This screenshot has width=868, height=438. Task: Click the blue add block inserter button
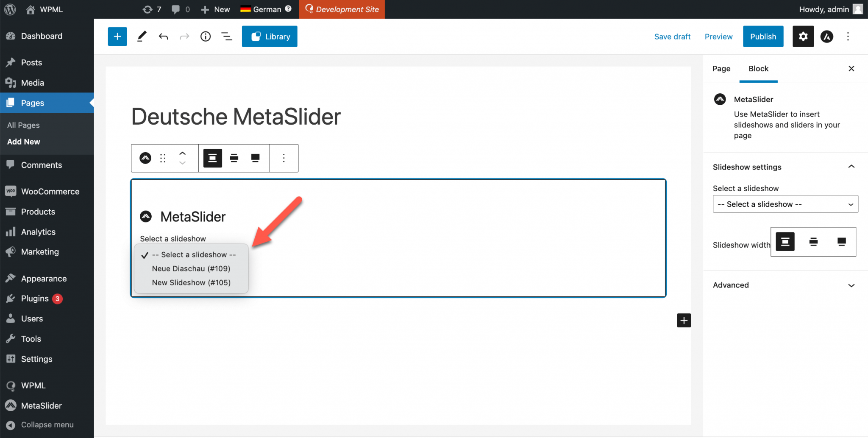[117, 36]
